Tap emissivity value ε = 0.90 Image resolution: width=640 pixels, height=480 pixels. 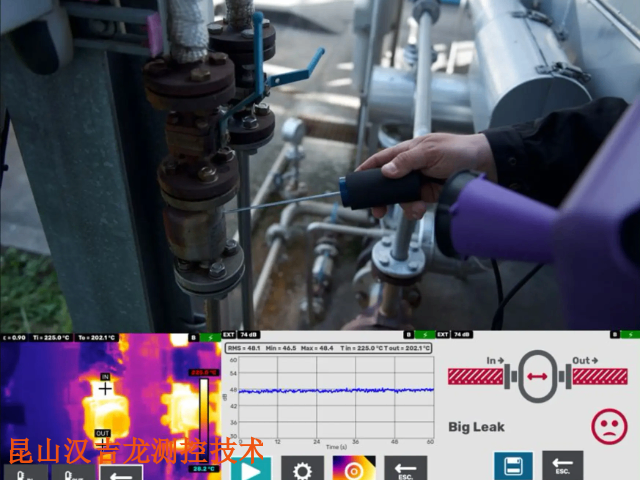point(14,337)
